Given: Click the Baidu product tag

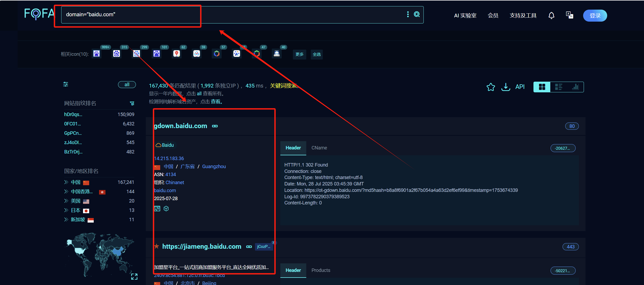Looking at the screenshot, I should (165, 145).
